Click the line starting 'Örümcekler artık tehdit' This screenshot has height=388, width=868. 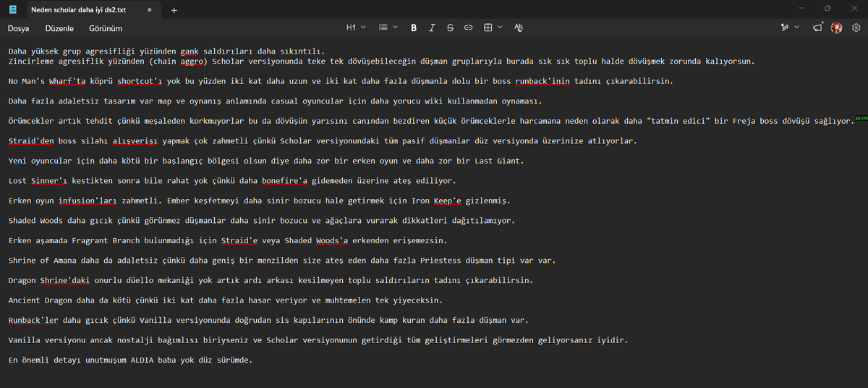(x=432, y=121)
